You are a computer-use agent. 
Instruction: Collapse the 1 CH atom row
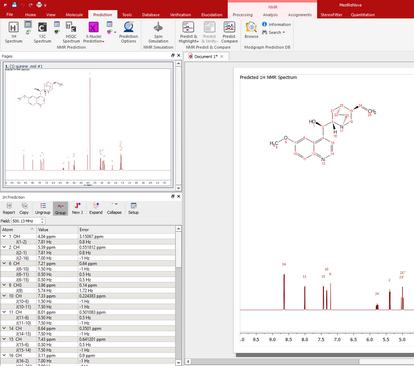[x=4, y=236]
